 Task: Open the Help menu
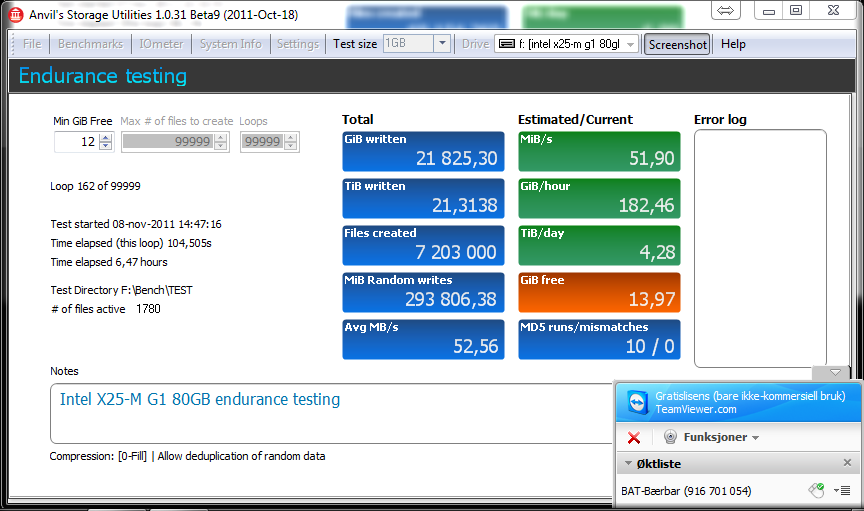coord(733,44)
